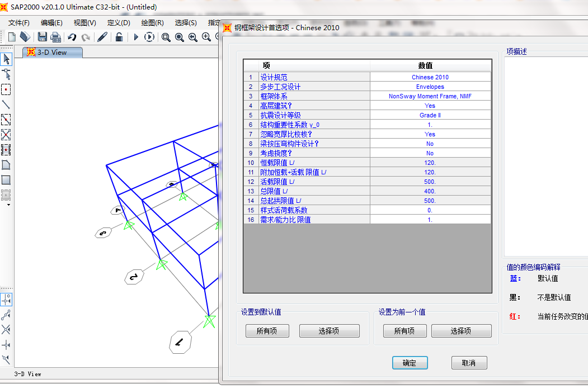The image size is (588, 389).
Task: Select the quick draw frame tool
Action: (x=6, y=120)
